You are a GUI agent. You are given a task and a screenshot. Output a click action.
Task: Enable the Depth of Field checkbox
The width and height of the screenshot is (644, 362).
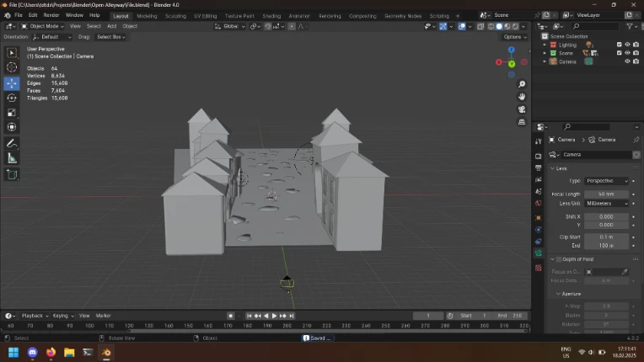(x=559, y=259)
